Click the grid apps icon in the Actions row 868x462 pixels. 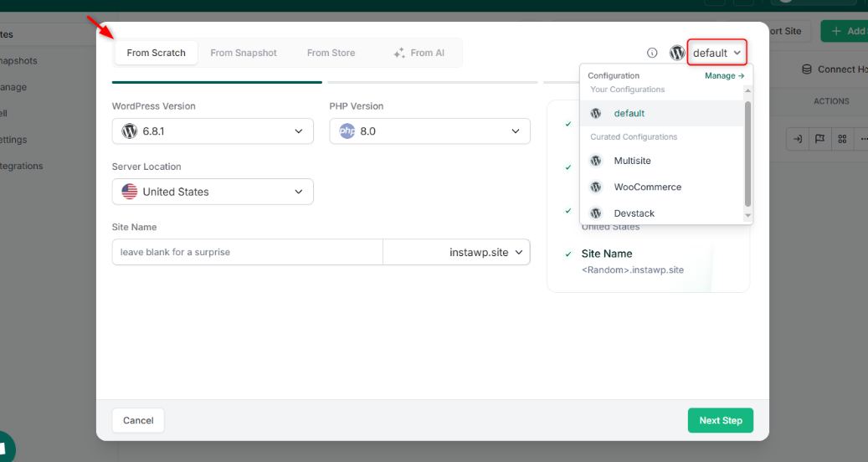pyautogui.click(x=842, y=140)
